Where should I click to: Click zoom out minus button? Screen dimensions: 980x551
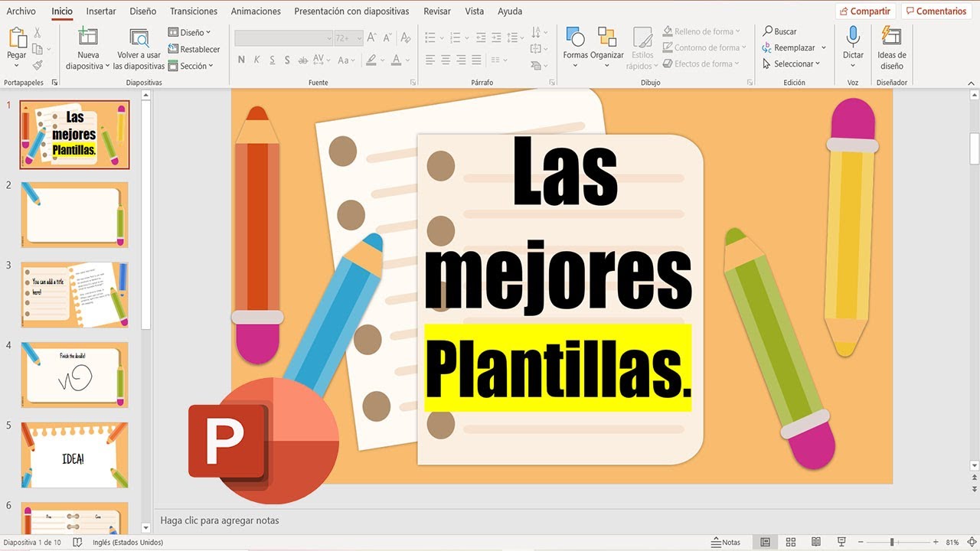[861, 542]
